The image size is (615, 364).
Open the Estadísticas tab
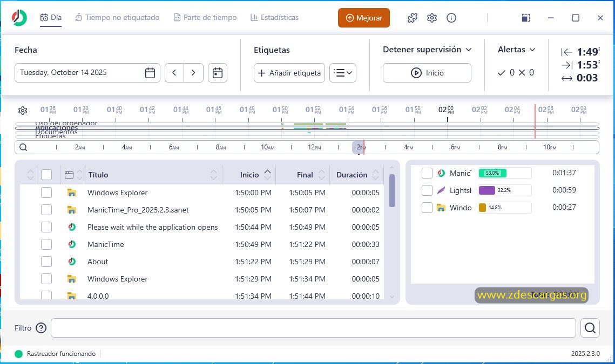[274, 18]
